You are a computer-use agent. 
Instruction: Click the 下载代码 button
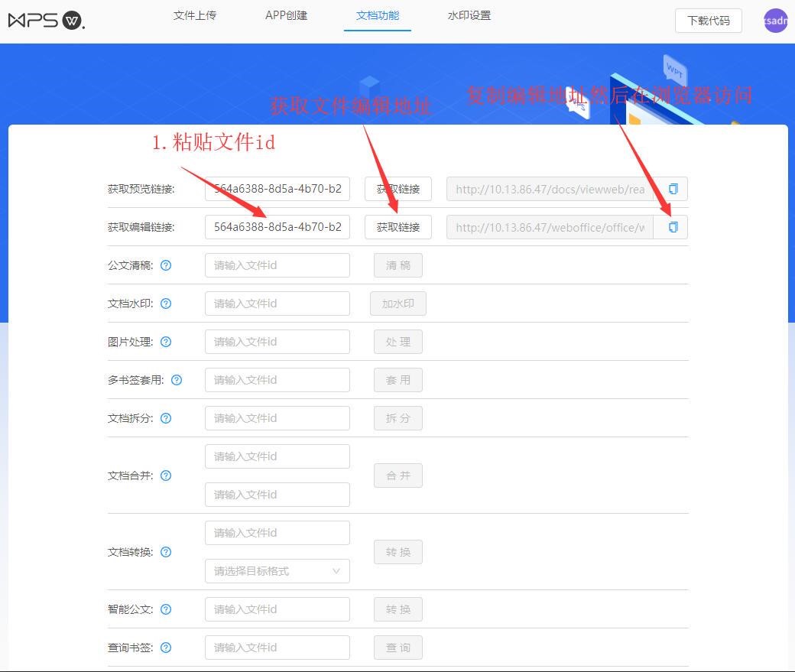(708, 21)
